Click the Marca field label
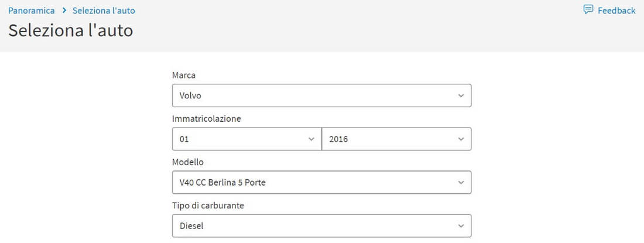Screen dimensions: 644x243 pos(184,76)
